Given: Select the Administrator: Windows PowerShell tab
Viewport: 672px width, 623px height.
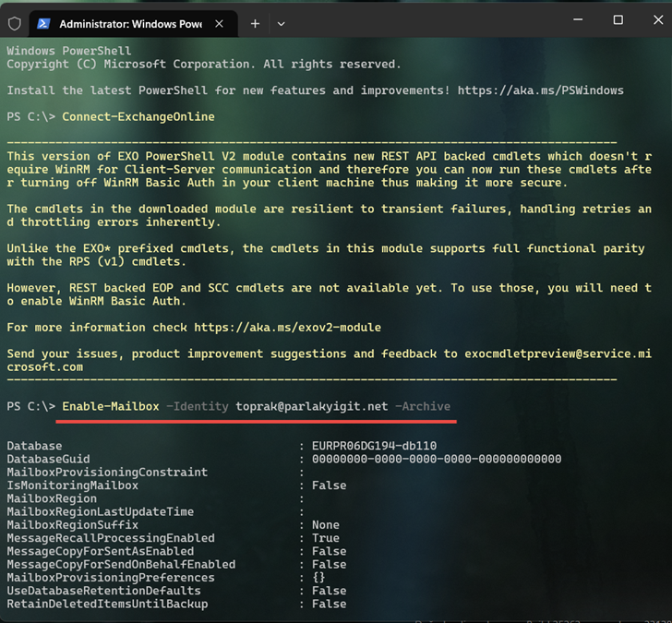Looking at the screenshot, I should (x=133, y=24).
